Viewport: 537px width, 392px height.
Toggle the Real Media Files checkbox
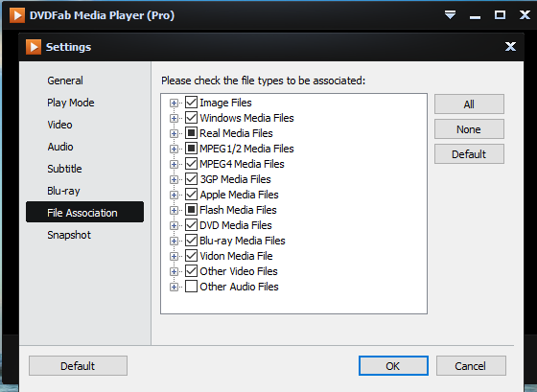pyautogui.click(x=191, y=133)
